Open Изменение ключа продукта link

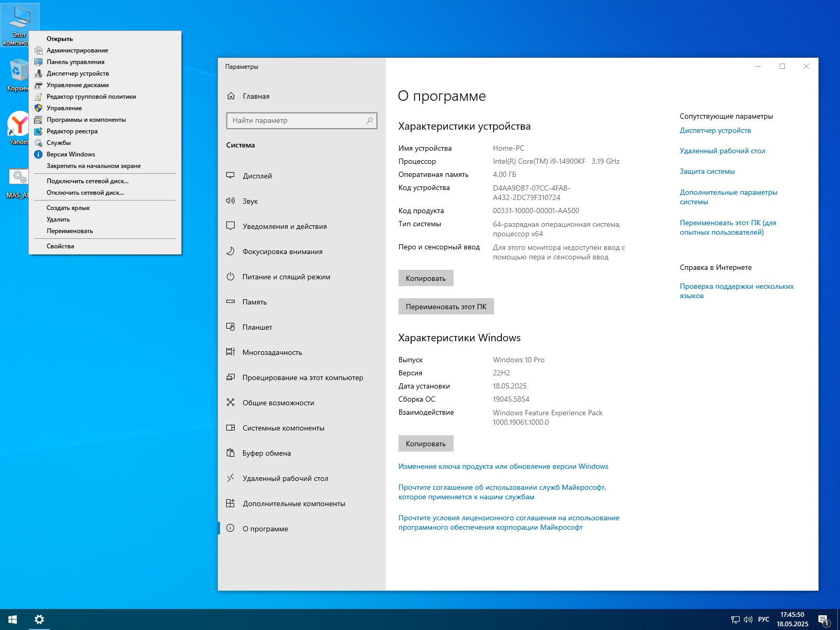click(503, 466)
